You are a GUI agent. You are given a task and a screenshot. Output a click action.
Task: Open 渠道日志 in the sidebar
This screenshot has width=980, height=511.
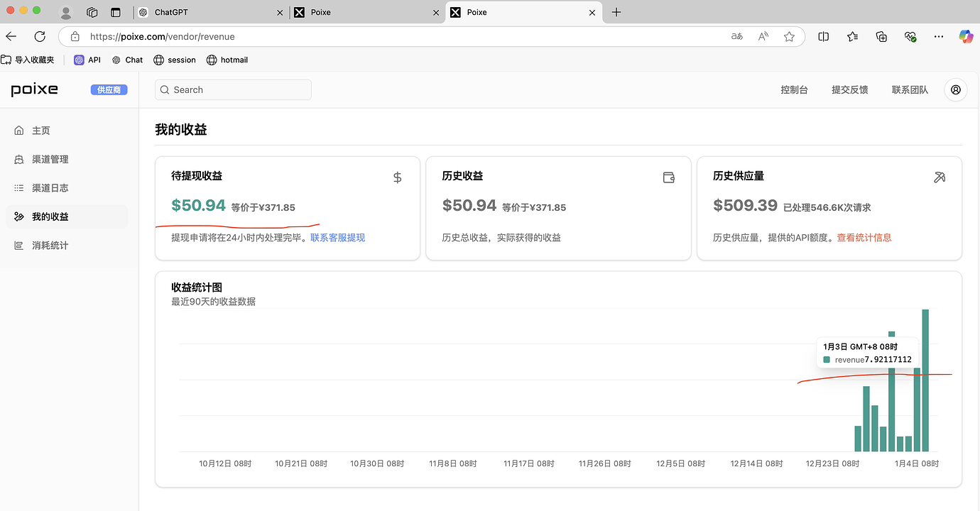67,188
